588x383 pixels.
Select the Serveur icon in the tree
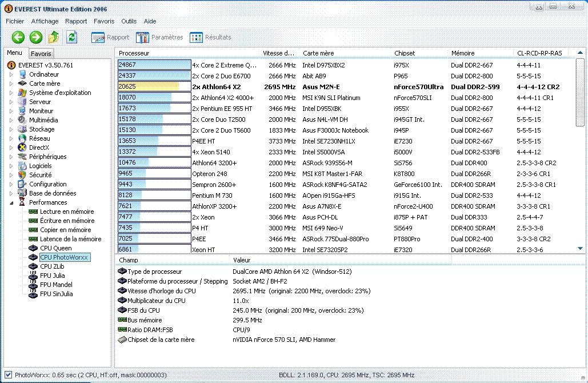click(22, 102)
